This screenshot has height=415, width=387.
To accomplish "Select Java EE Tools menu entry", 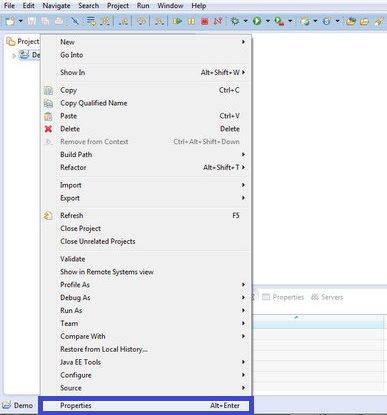I will point(146,362).
